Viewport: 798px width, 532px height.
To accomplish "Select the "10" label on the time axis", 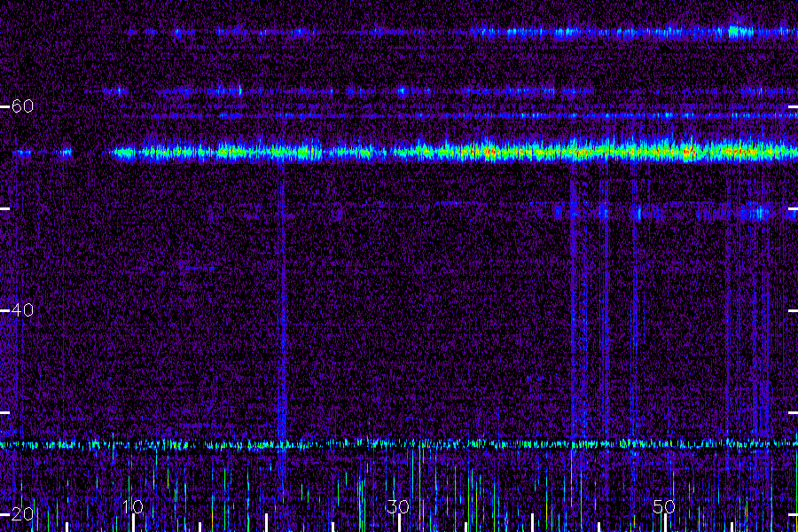I will (x=133, y=506).
